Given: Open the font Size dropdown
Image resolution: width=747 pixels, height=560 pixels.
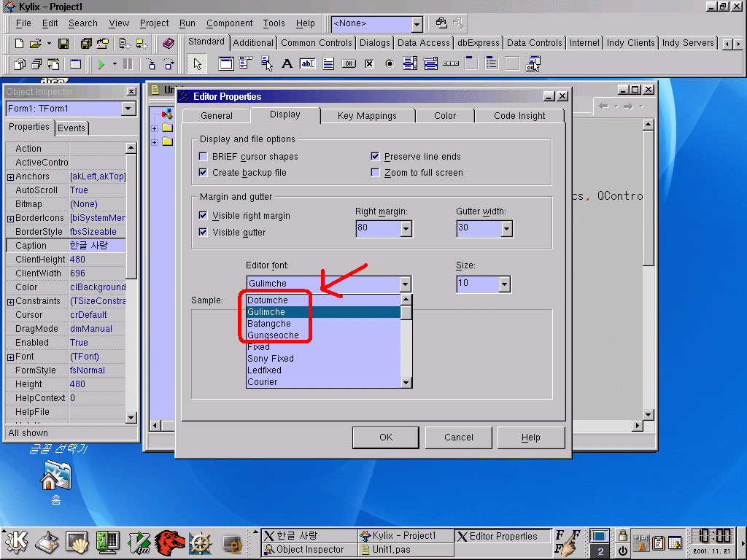Looking at the screenshot, I should [505, 284].
